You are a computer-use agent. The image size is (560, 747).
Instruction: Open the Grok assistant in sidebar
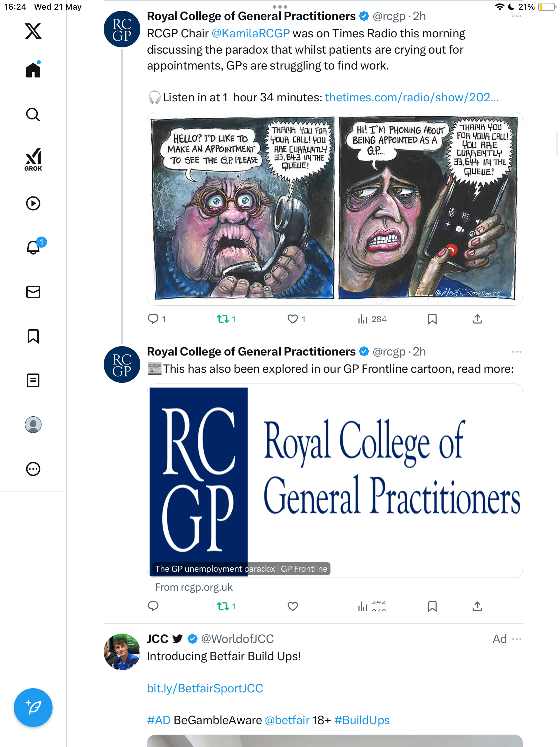33,159
